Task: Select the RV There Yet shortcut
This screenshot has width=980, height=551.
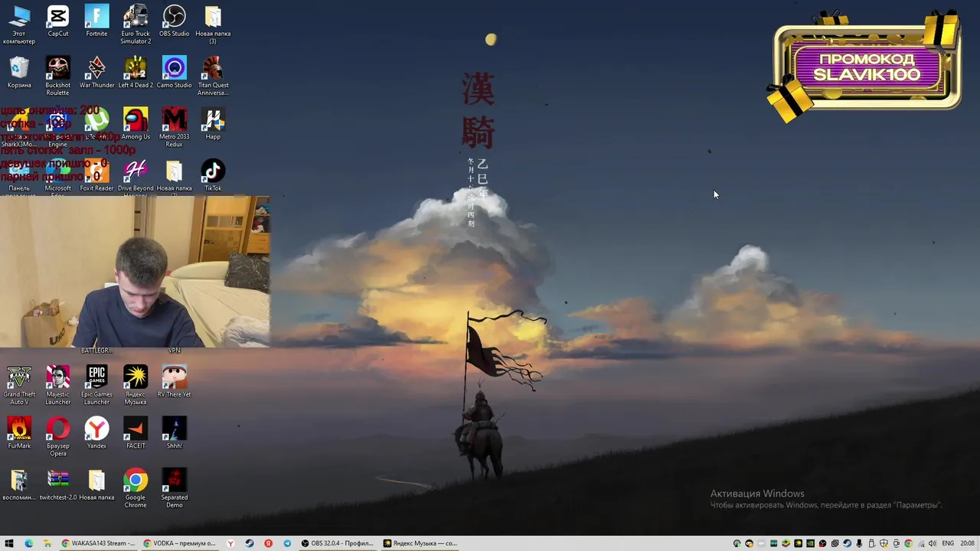Action: click(x=174, y=381)
